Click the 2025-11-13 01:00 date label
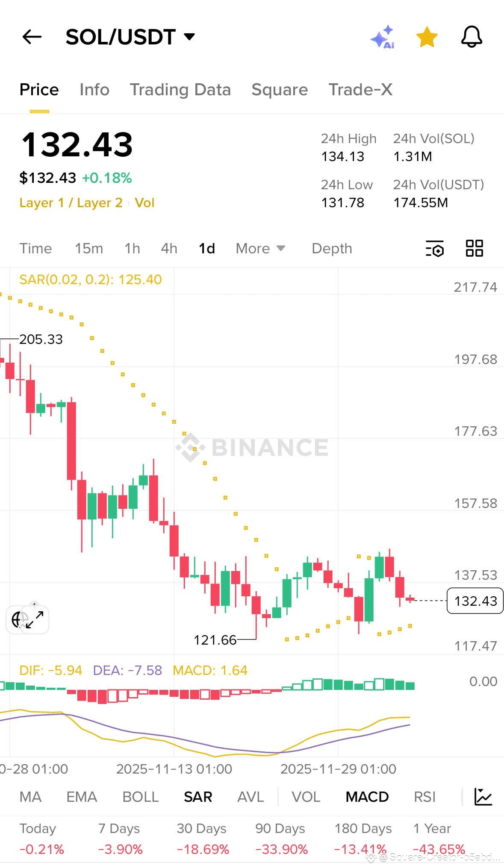 point(174,769)
